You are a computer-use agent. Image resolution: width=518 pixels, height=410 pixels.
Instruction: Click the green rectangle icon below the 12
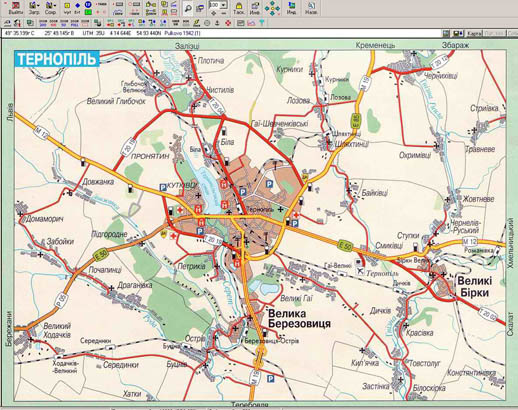(88, 12)
